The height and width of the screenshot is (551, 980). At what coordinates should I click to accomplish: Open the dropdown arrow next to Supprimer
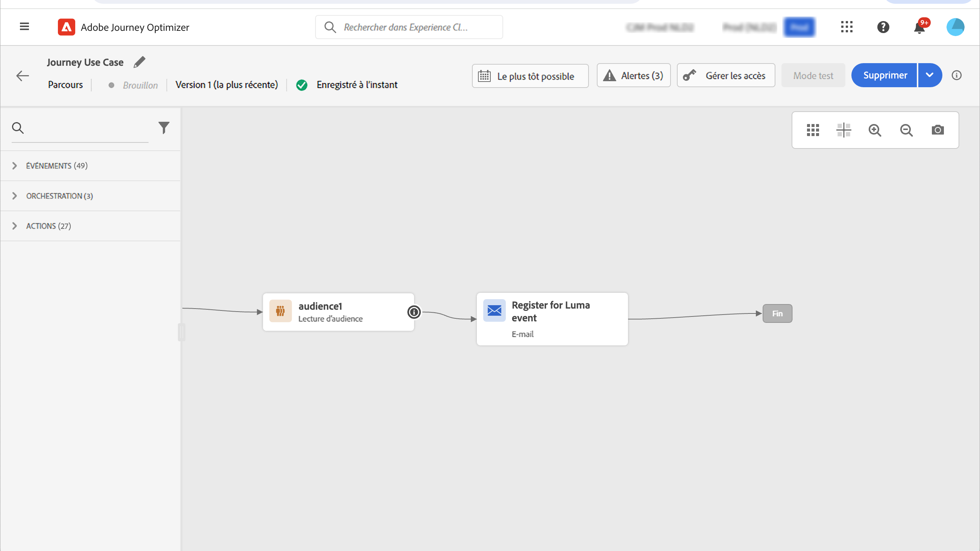[x=929, y=75]
